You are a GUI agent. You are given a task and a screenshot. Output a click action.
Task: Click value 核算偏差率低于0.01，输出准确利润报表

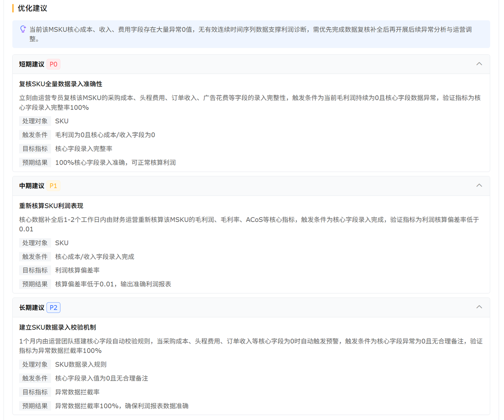(113, 284)
